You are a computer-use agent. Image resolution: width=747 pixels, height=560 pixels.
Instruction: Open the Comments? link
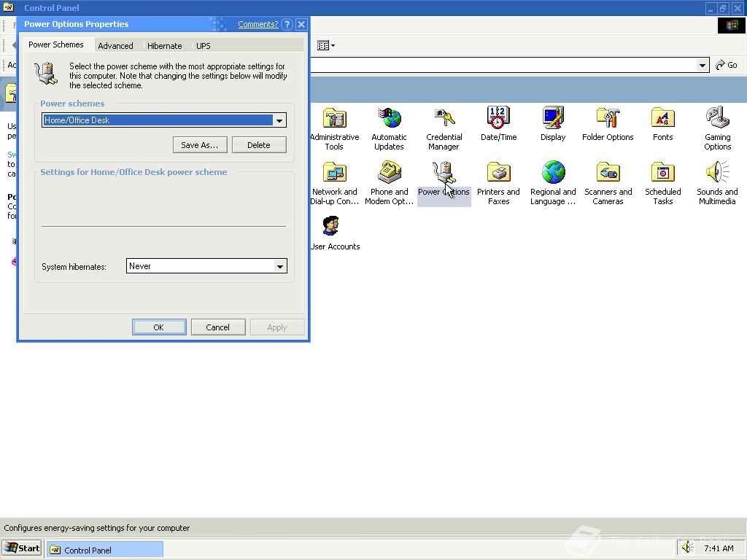point(258,24)
